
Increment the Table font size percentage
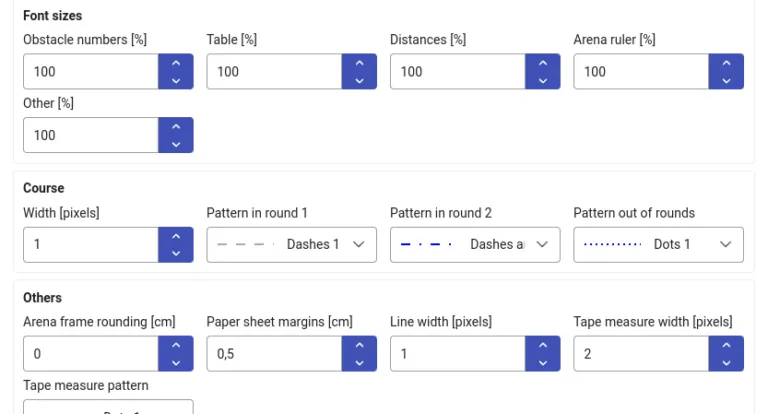[359, 63]
